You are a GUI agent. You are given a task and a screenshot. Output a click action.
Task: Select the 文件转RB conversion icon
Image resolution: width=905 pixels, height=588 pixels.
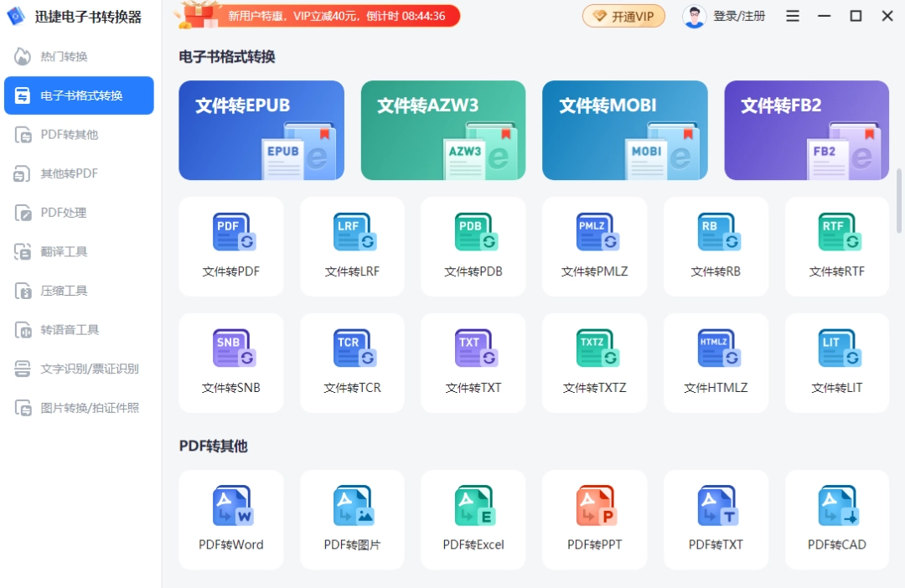pos(716,245)
